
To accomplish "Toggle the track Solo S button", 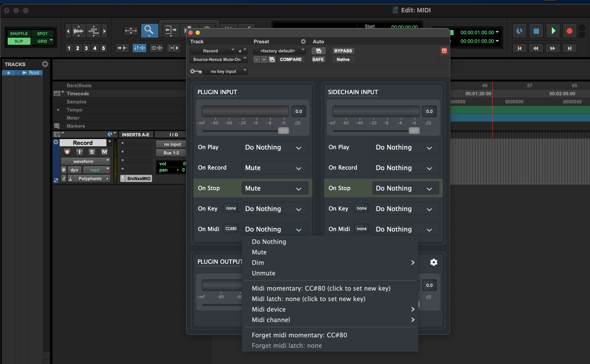I will [x=92, y=152].
